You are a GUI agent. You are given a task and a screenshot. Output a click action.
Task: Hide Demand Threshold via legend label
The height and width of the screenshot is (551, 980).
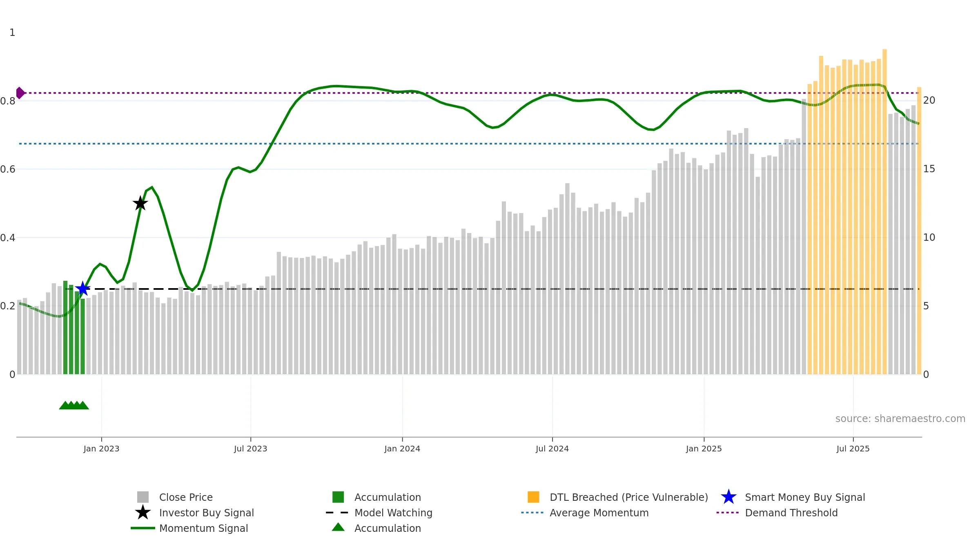[x=791, y=513]
